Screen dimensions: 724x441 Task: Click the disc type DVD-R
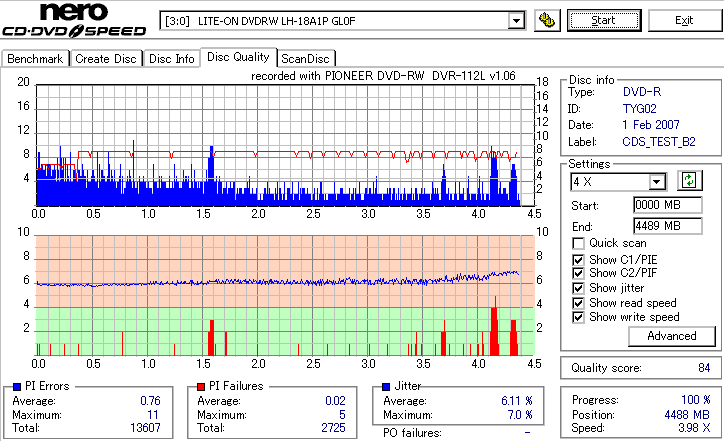pos(642,92)
